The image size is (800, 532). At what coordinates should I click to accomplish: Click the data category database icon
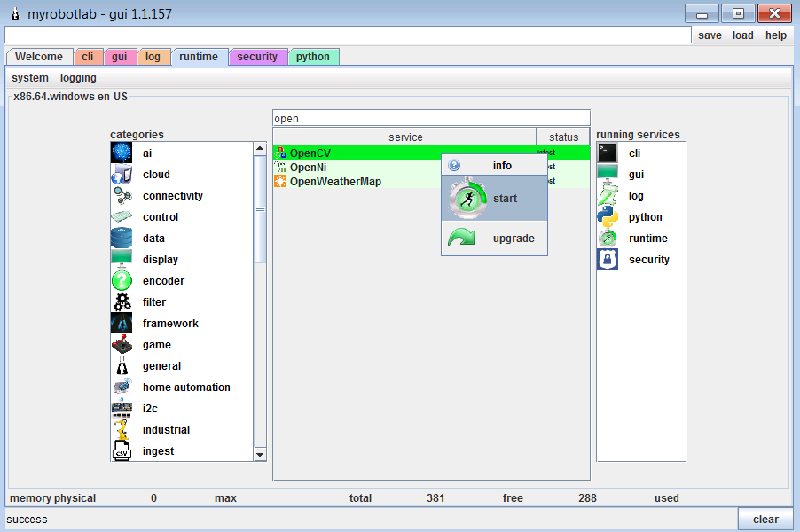tap(122, 239)
